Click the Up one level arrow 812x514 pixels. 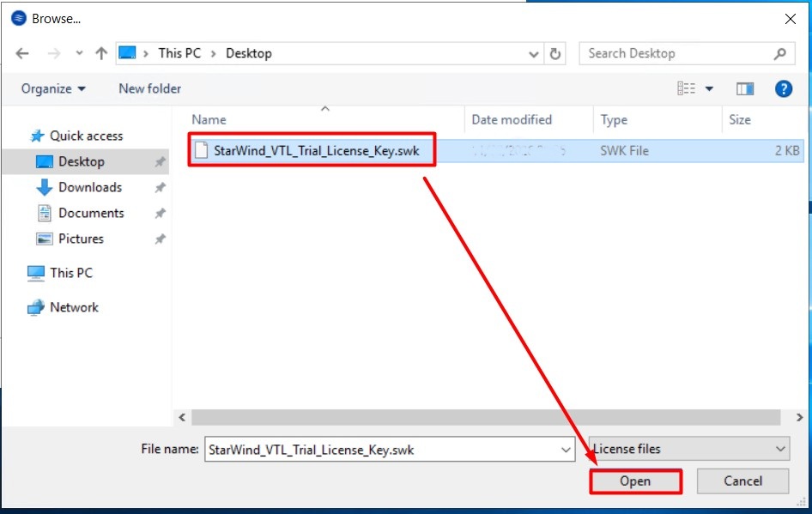pyautogui.click(x=101, y=53)
